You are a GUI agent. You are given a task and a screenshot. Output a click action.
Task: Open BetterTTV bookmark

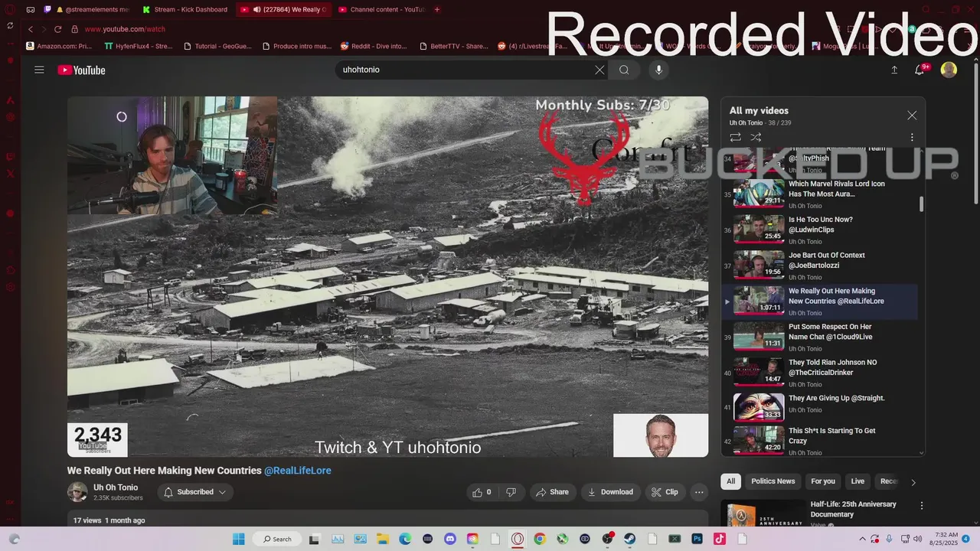click(453, 46)
